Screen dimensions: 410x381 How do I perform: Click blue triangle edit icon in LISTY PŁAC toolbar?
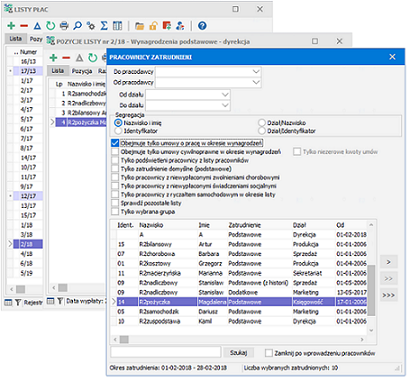pos(37,26)
